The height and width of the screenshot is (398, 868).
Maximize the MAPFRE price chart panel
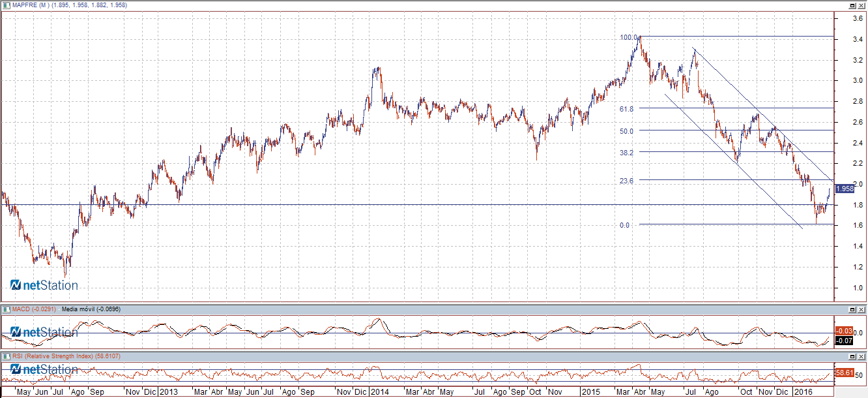click(x=852, y=5)
